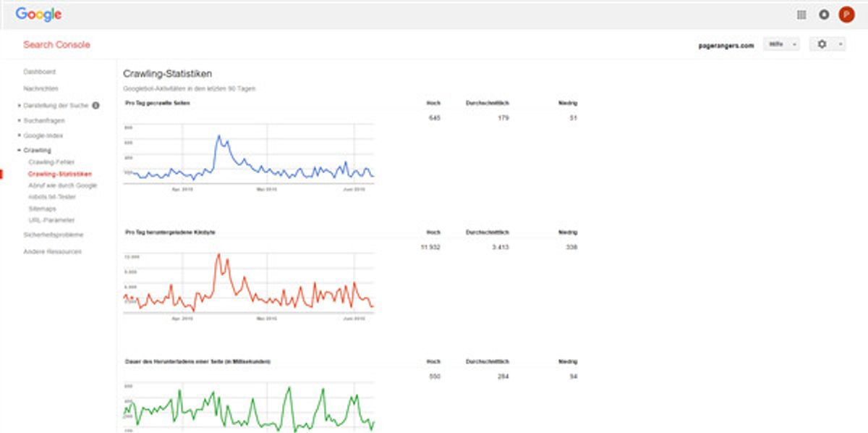
Task: Click the low value 51
Action: [573, 117]
